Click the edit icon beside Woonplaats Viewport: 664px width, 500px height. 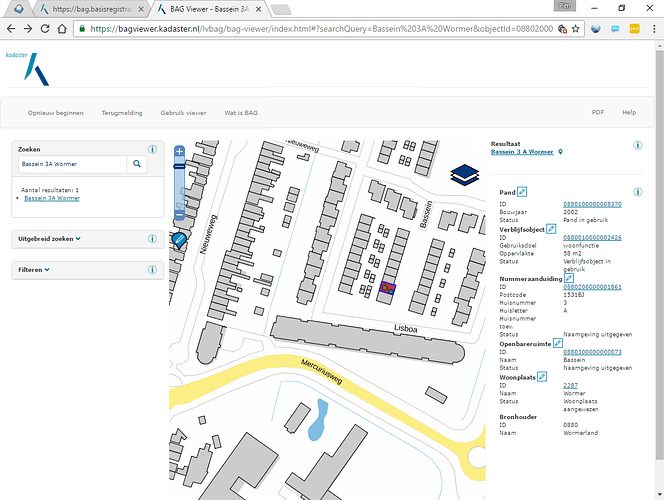pyautogui.click(x=543, y=376)
